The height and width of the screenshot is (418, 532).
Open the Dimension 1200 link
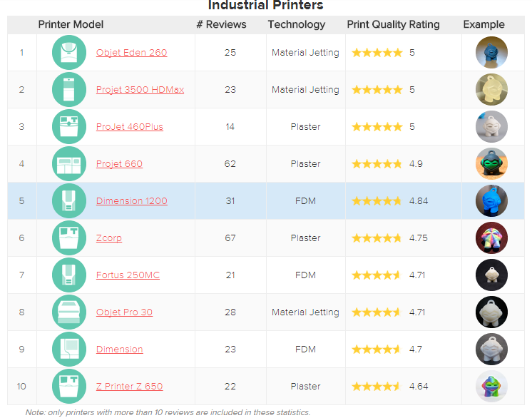click(x=132, y=201)
